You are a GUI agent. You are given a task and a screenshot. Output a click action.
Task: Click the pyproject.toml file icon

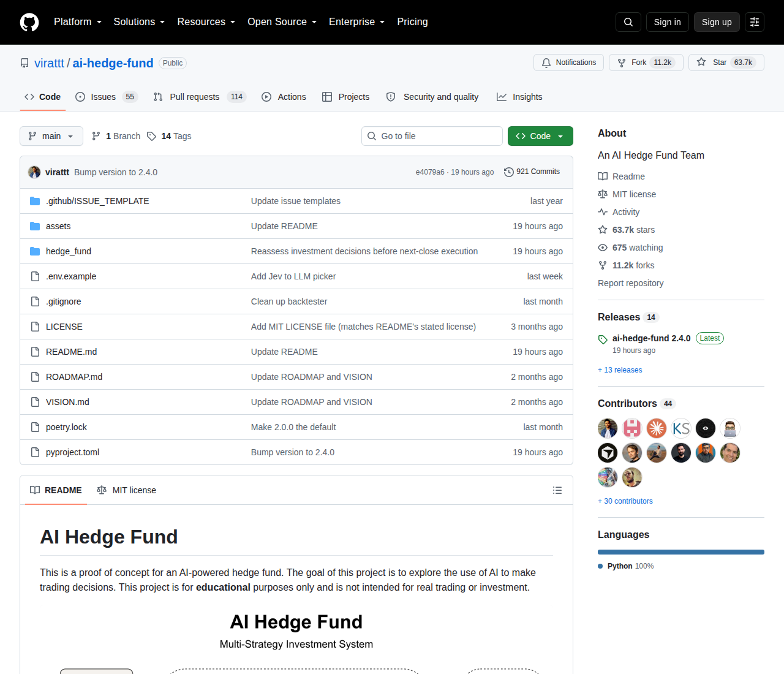point(35,452)
